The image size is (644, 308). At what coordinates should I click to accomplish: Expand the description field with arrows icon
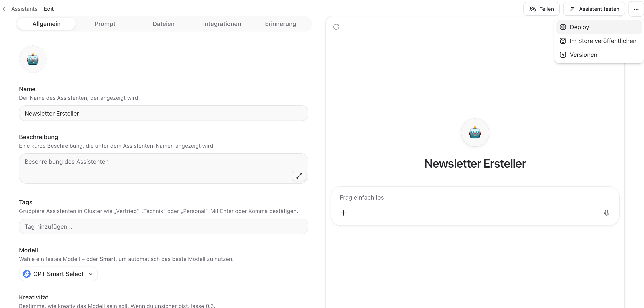299,176
